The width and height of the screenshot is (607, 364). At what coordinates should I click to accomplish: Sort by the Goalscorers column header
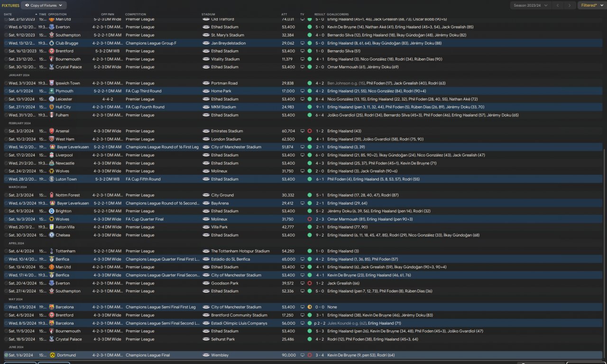point(338,14)
